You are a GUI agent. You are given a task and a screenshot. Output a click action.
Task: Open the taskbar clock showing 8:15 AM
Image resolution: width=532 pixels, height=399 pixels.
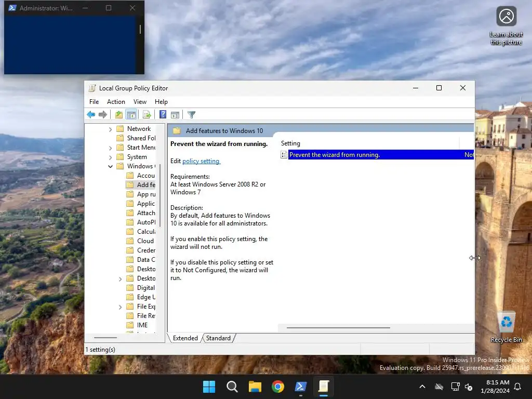495,387
